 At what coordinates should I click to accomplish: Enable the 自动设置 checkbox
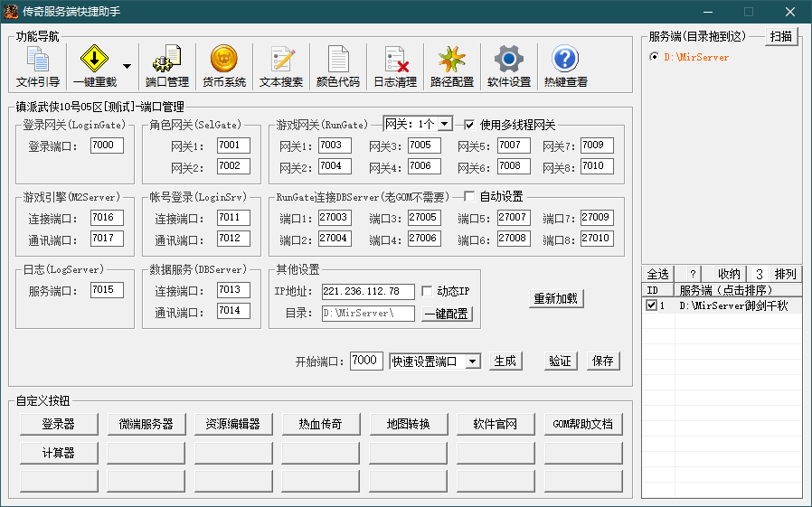[469, 196]
